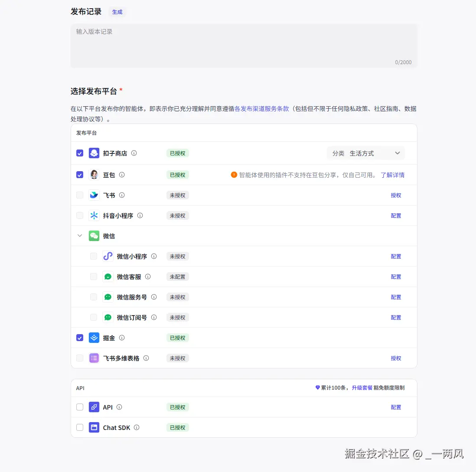Toggle the 微信小程序 checkbox
The image size is (476, 472).
point(94,256)
